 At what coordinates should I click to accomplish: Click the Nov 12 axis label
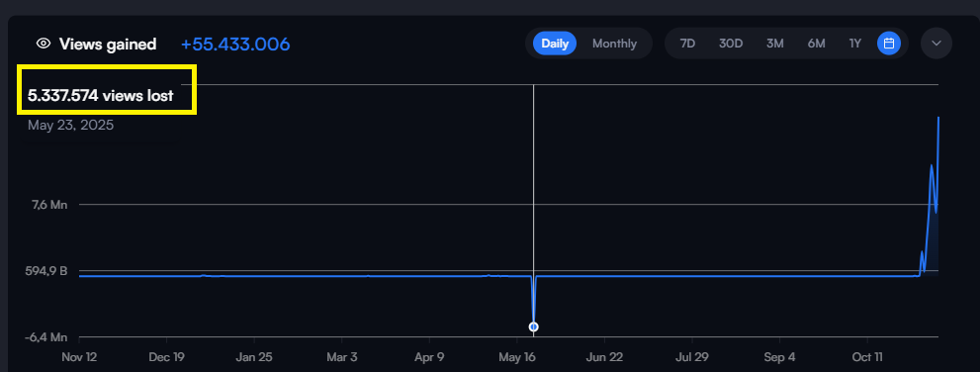[x=79, y=357]
